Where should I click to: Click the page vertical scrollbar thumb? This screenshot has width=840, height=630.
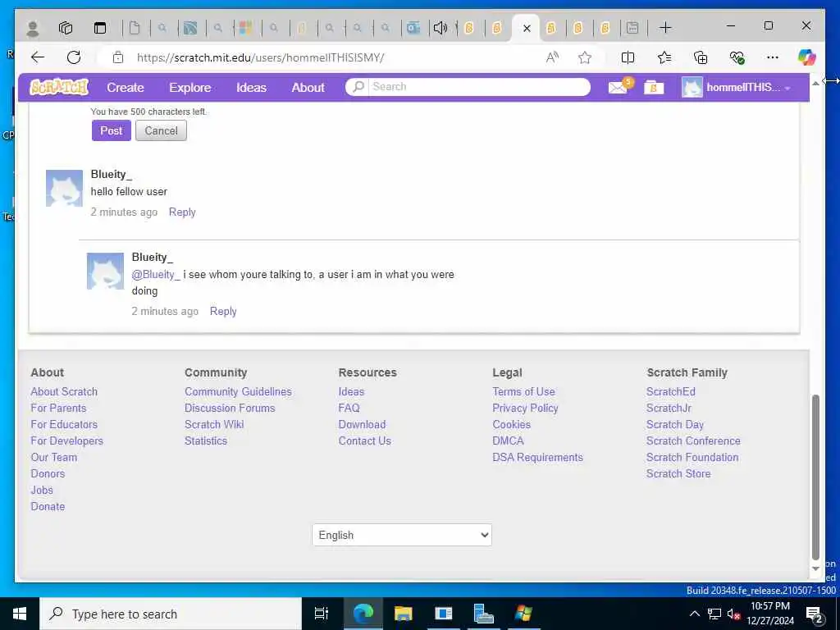click(x=815, y=477)
